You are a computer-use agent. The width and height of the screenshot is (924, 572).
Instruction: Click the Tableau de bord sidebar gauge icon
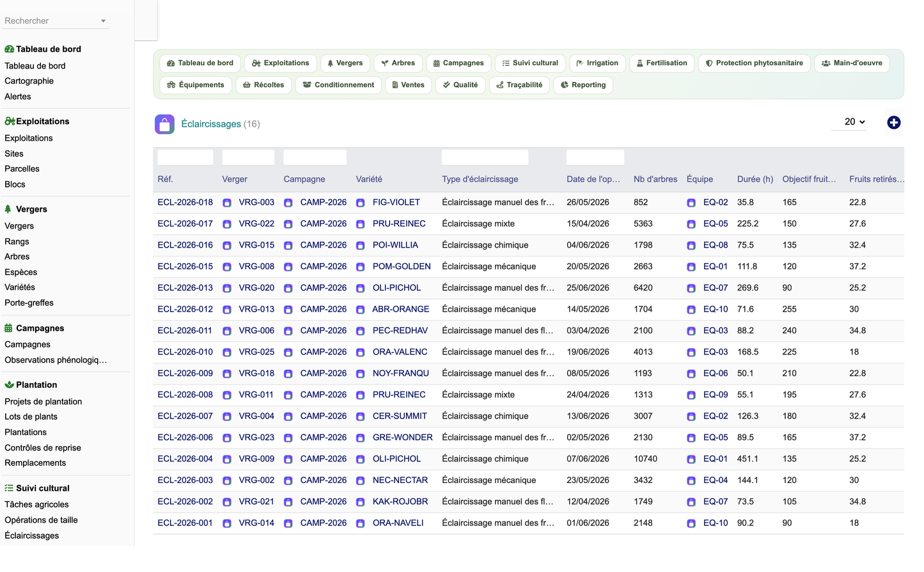(x=9, y=49)
